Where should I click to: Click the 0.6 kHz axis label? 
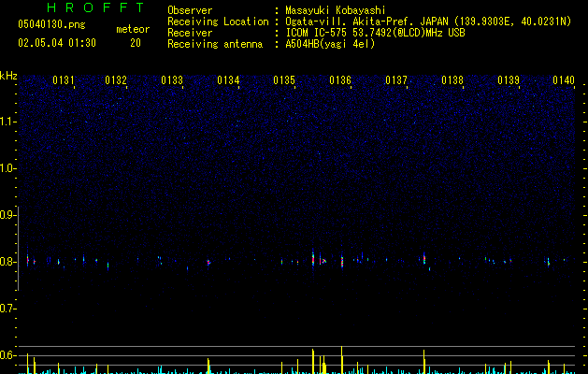tap(7, 355)
